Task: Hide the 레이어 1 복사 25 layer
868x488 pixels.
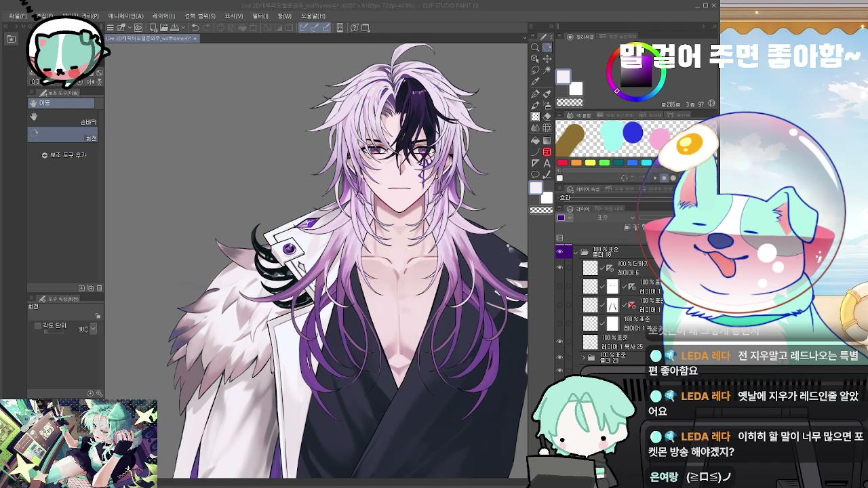Action: click(560, 342)
